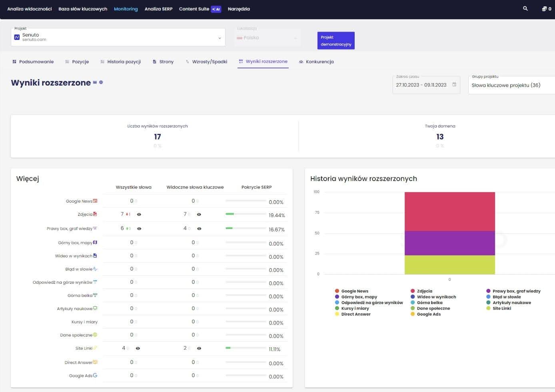Click the Błąd w słowie icon

pos(95,269)
